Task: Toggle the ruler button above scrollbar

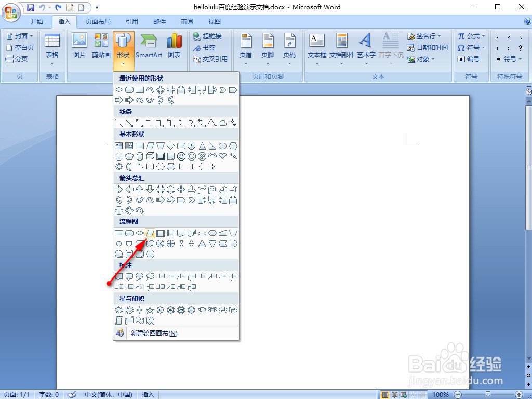Action: tap(528, 91)
